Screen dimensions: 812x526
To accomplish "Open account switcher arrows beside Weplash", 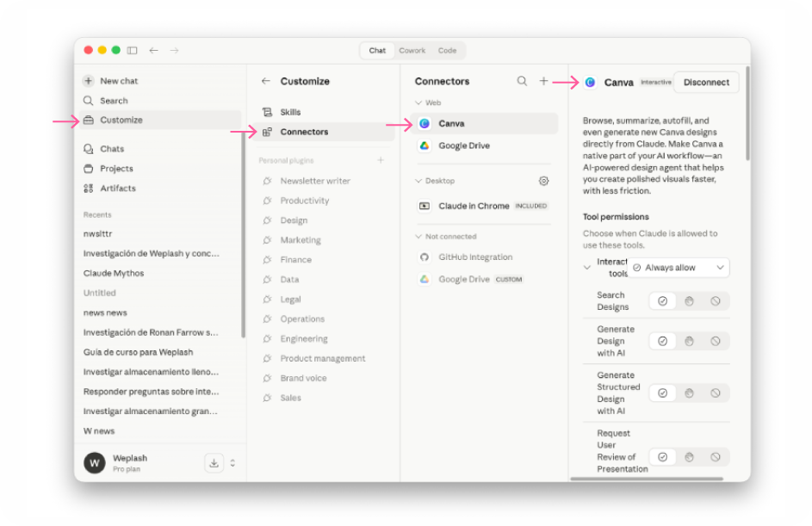I will [232, 463].
